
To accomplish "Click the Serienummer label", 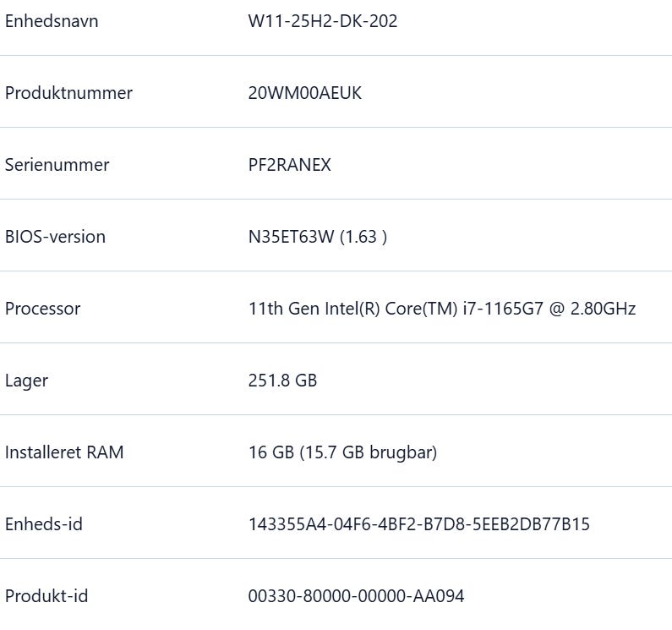I will click(x=57, y=165).
